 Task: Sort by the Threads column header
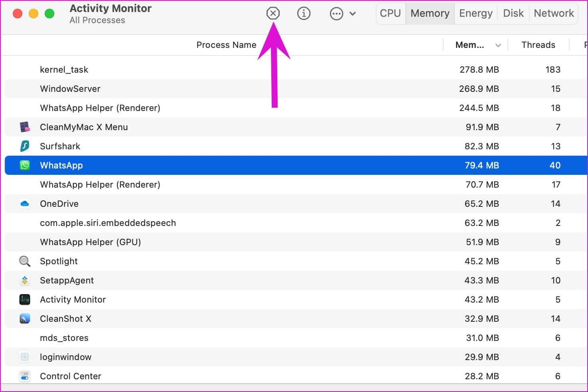coord(538,45)
